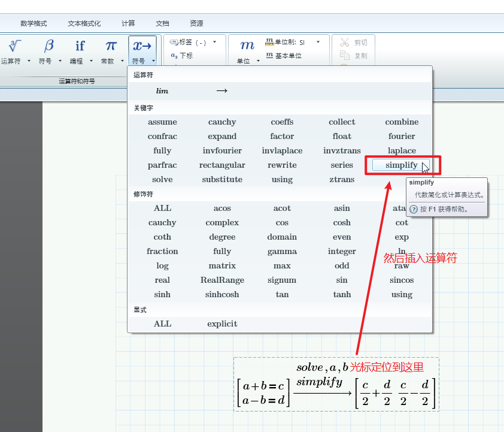Screen dimensions: 504x432
Task: Select the Units (单位) m icon
Action: (247, 45)
